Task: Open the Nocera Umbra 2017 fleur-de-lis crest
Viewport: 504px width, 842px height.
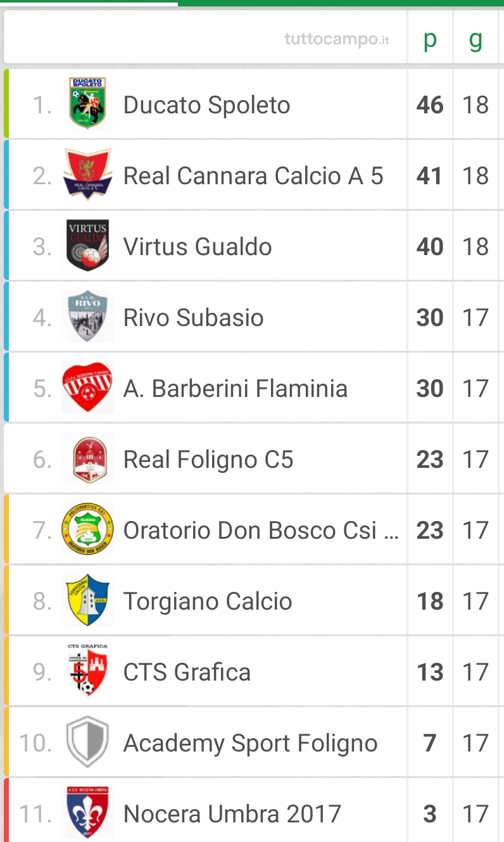Action: tap(87, 813)
